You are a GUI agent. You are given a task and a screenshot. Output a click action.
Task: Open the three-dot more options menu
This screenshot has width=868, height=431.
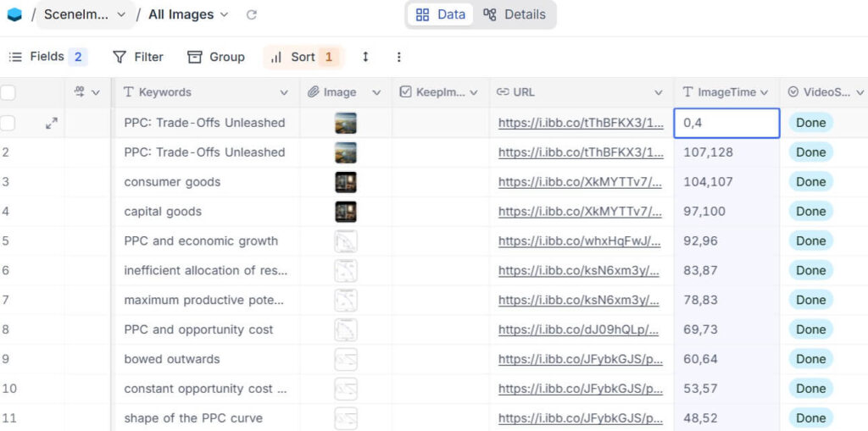click(399, 57)
